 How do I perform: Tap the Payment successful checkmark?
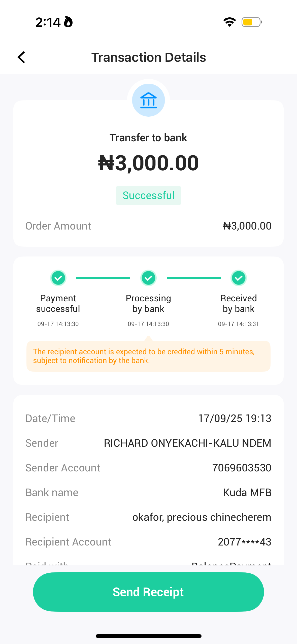click(58, 278)
